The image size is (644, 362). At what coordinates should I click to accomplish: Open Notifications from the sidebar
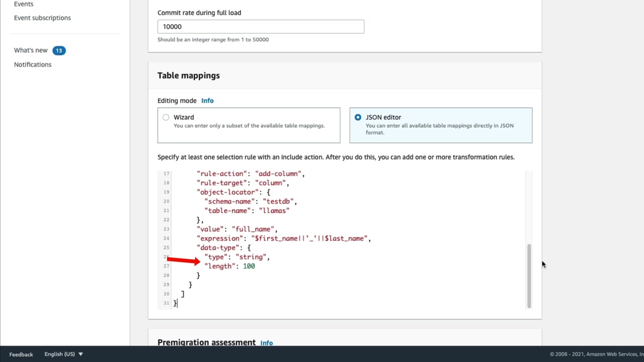point(33,64)
